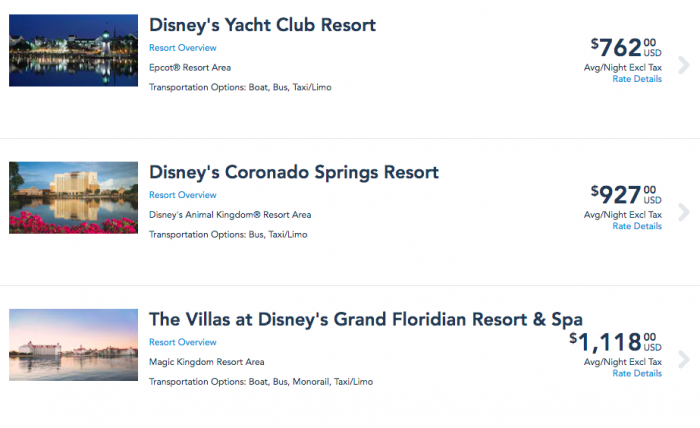This screenshot has height=428, width=700.
Task: Open the arrow beside the Grand Floridian Villas price
Action: [x=684, y=360]
